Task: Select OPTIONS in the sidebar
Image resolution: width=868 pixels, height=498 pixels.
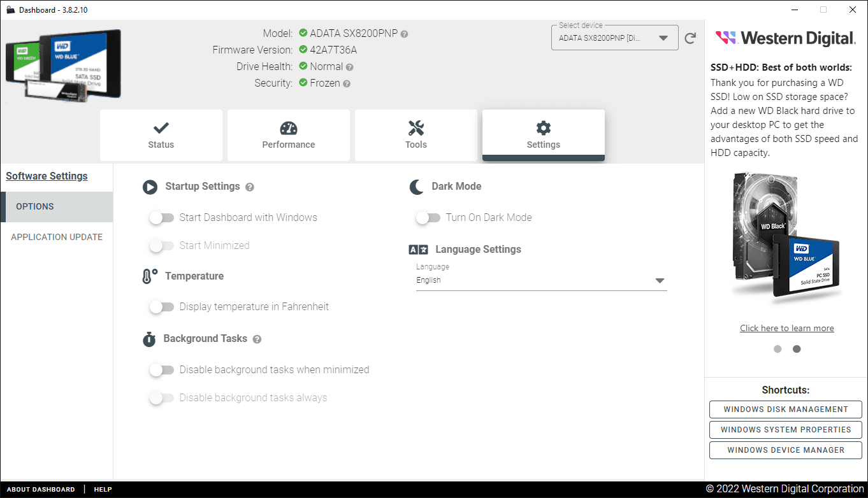Action: (57, 207)
